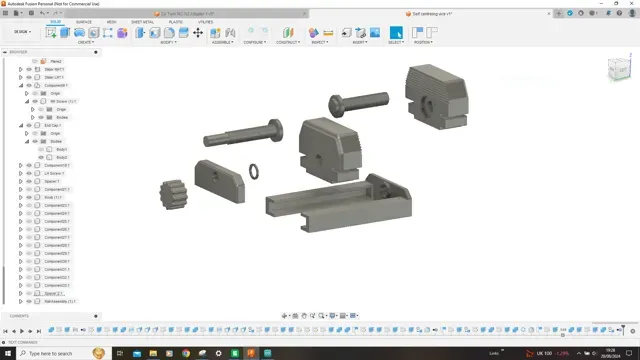Select the Press Pull tool
Image resolution: width=640 pixels, height=360 pixels.
(140, 33)
